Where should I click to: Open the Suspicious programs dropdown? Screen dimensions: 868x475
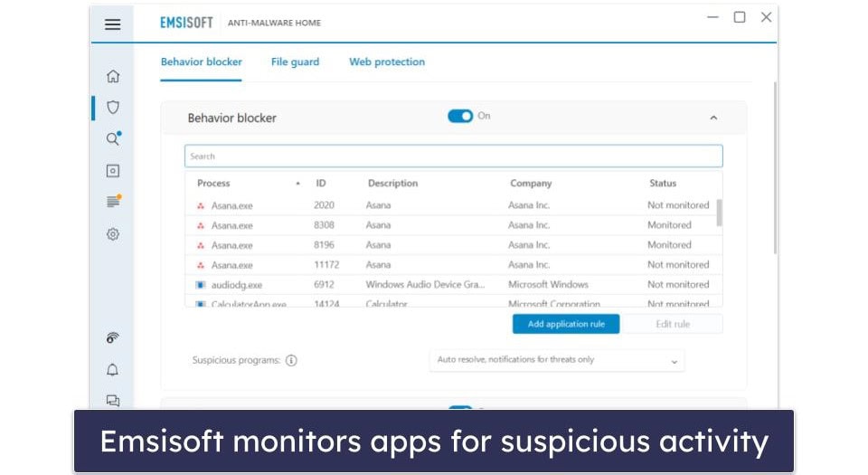tap(557, 360)
